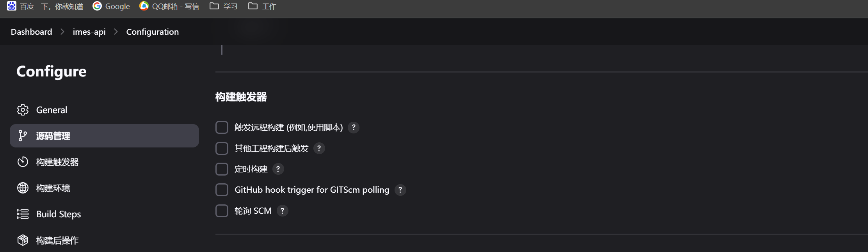Click the 构建触发器 clock icon in sidebar
This screenshot has width=868, height=252.
[x=23, y=162]
